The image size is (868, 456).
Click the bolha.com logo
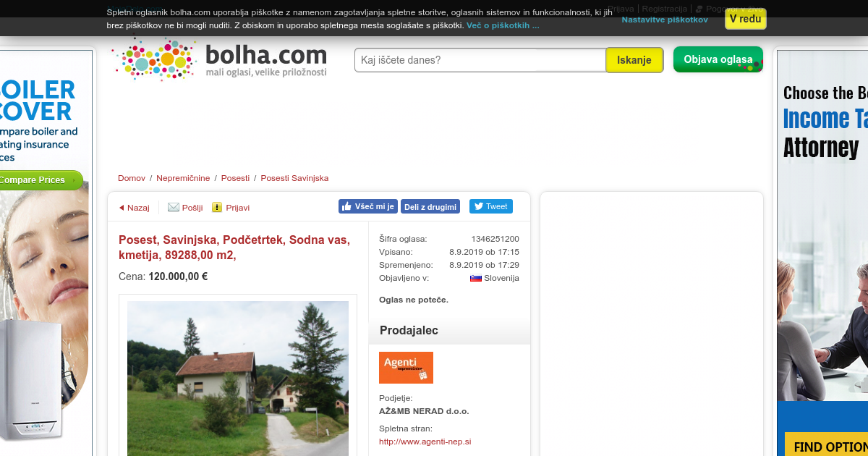coord(220,59)
